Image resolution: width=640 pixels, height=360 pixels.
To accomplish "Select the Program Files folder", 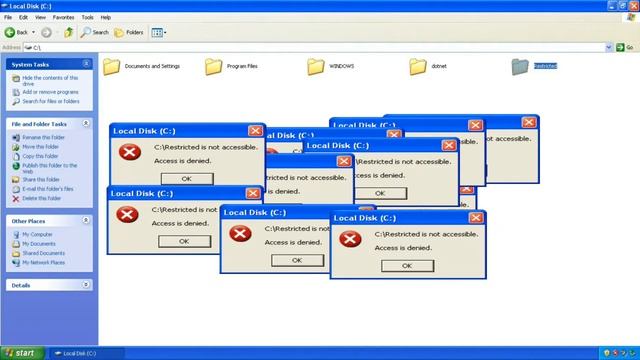I will (x=231, y=66).
